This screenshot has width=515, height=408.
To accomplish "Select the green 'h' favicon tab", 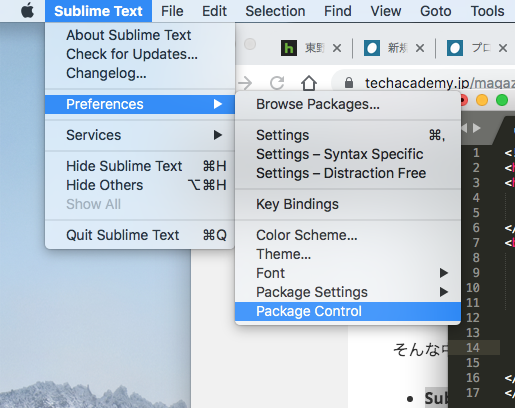I will [289, 48].
